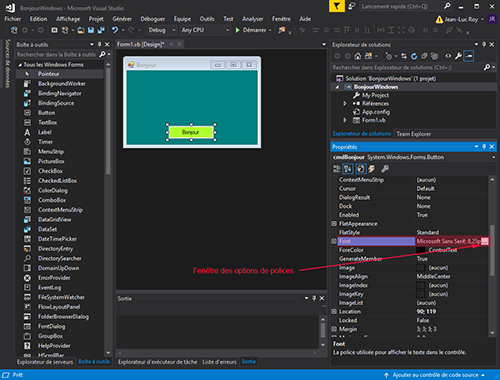
Task: Open the Déboguer menu
Action: [153, 19]
